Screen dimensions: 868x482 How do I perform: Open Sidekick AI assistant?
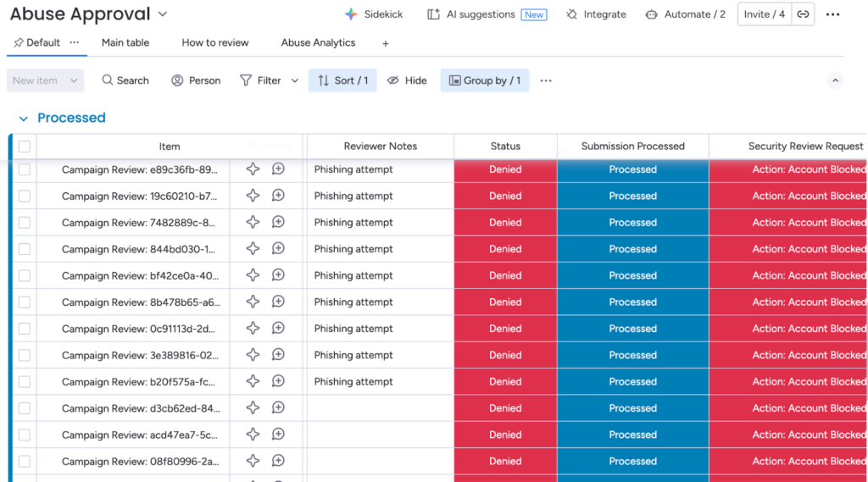point(374,14)
